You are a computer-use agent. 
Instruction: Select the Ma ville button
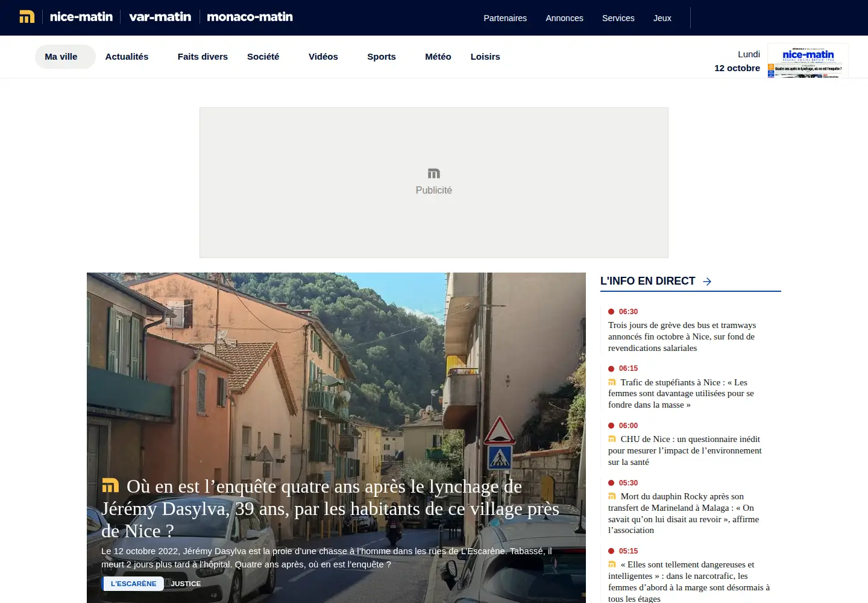65,57
